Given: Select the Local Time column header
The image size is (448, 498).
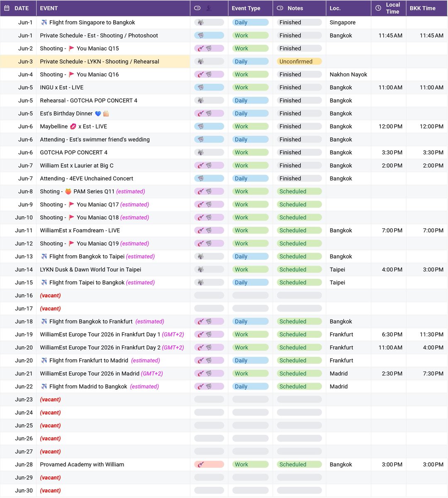Looking at the screenshot, I should 388,8.
